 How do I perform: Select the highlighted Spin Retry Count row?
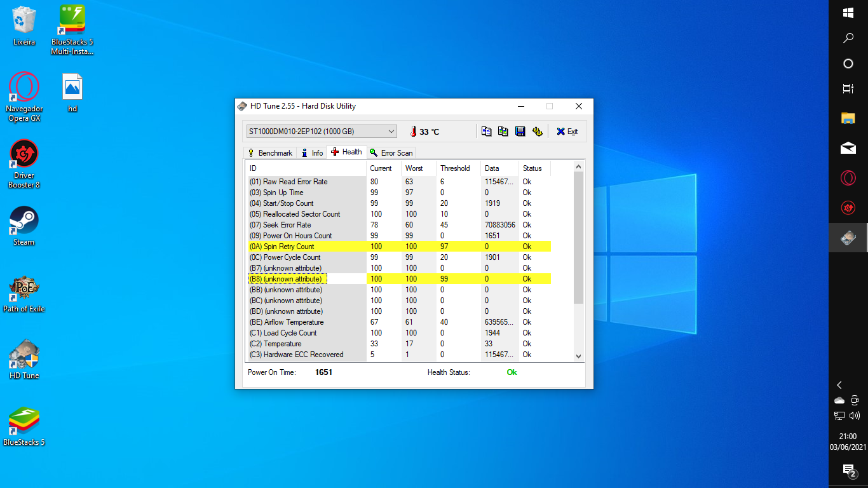[x=398, y=247]
